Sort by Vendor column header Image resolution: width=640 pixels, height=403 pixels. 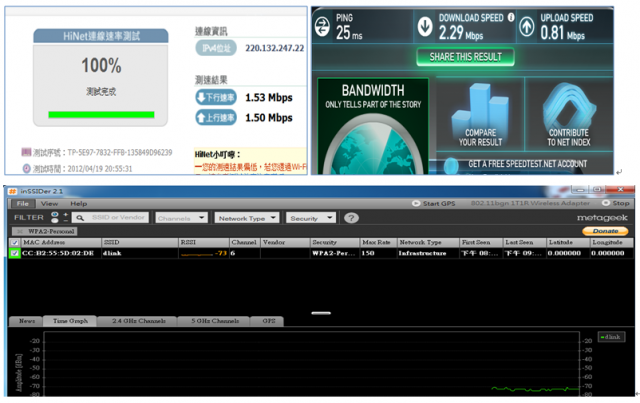(285, 242)
